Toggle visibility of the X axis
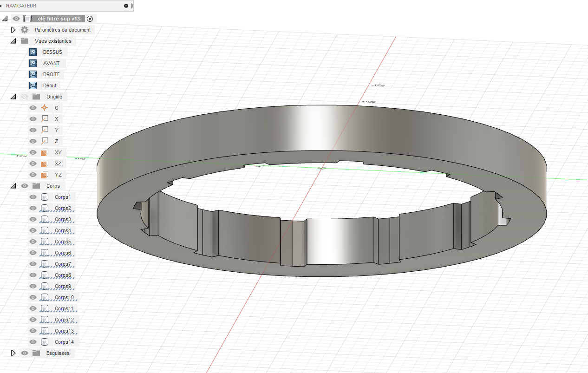 pos(33,119)
